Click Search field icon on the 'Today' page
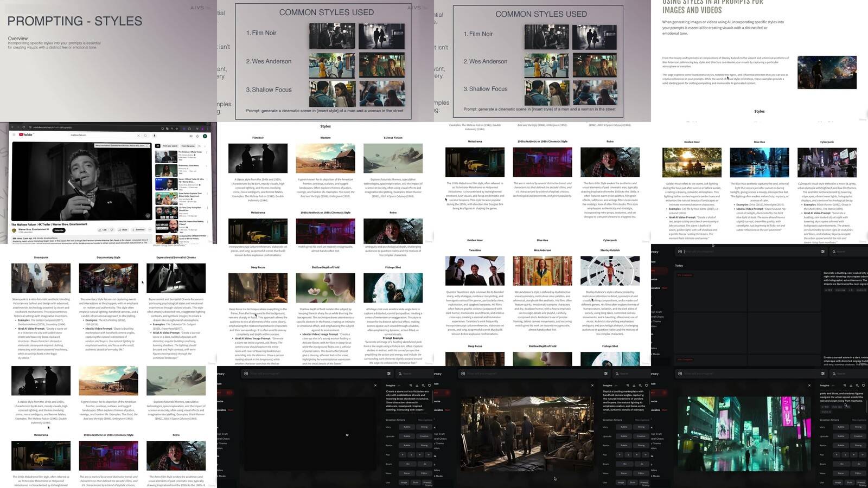Screen dimensions: 868x488 point(834,252)
